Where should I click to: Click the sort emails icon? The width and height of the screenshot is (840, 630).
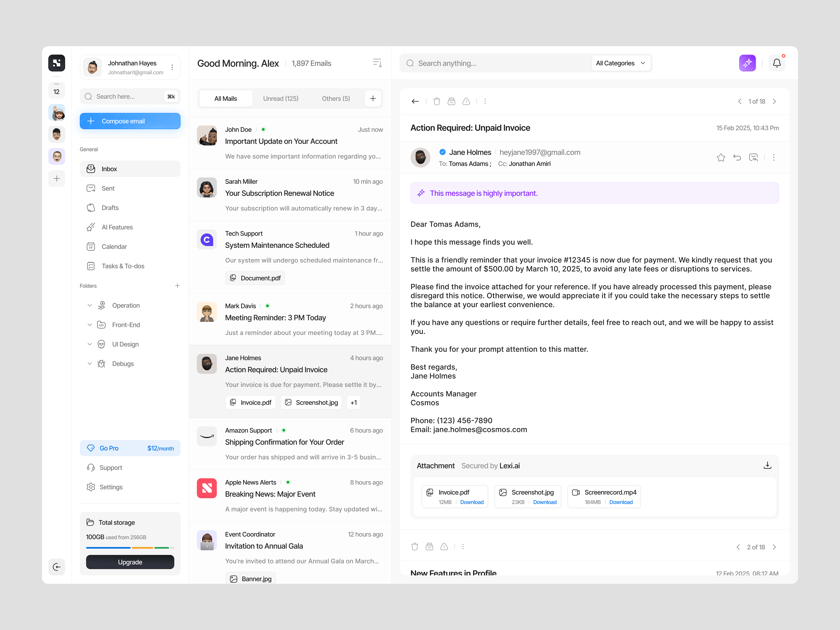coord(377,63)
